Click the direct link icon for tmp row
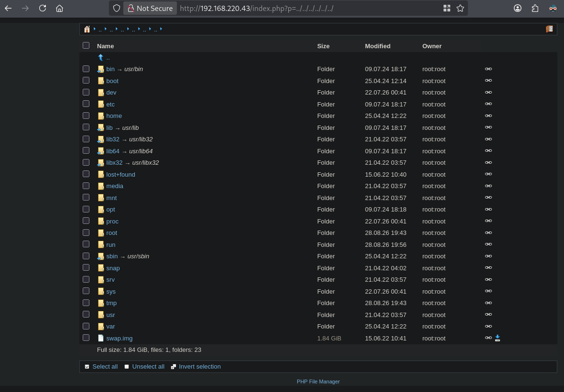 [488, 303]
